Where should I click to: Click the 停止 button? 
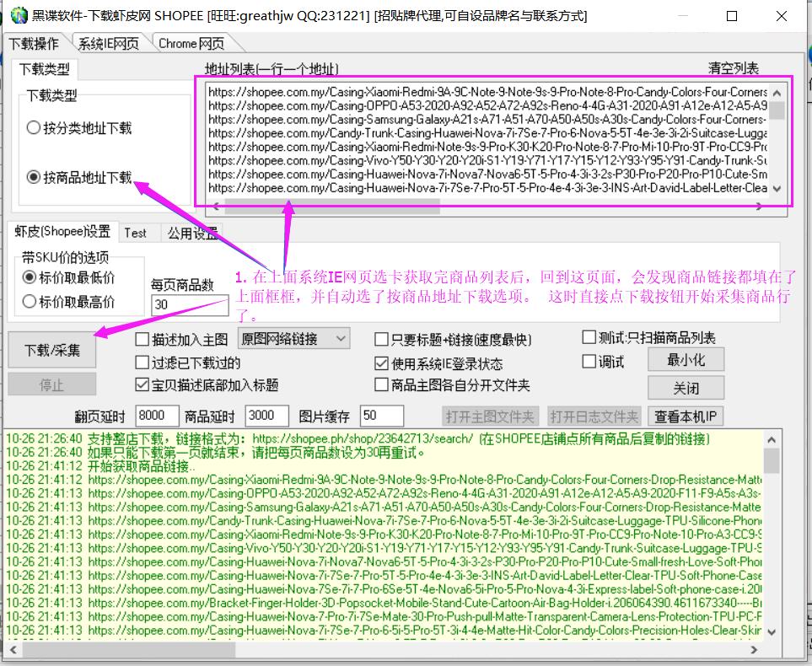coord(51,384)
